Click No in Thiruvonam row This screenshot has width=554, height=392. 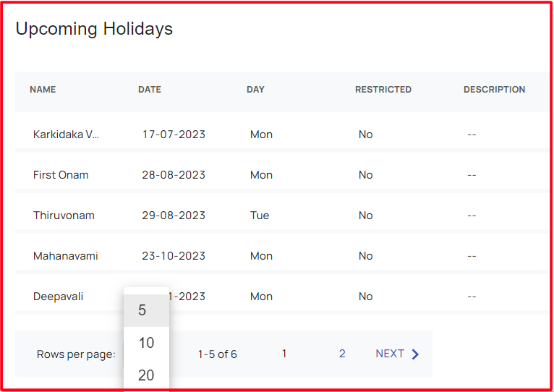click(x=366, y=216)
